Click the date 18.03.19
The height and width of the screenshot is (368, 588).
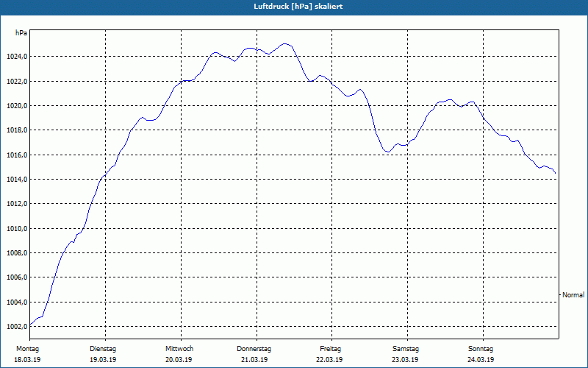pyautogui.click(x=27, y=360)
